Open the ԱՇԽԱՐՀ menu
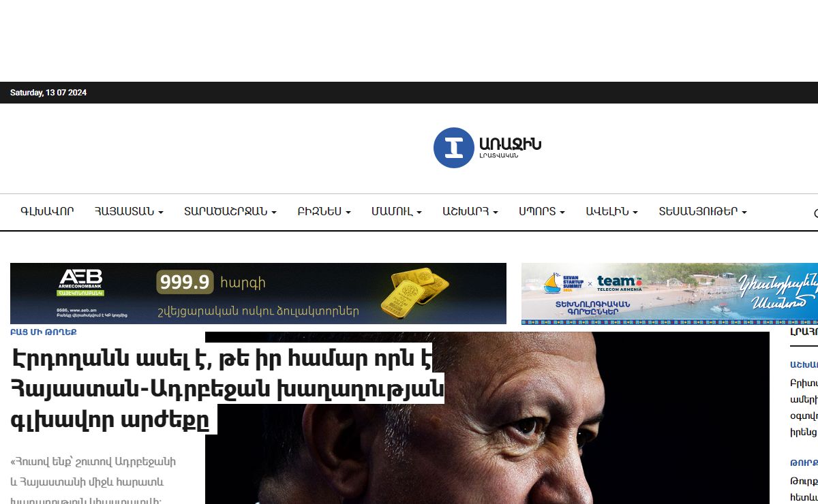818x504 pixels. point(470,212)
